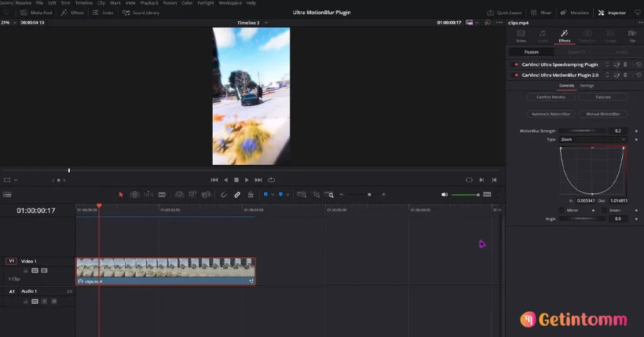Open the Mixer panel

click(x=541, y=13)
